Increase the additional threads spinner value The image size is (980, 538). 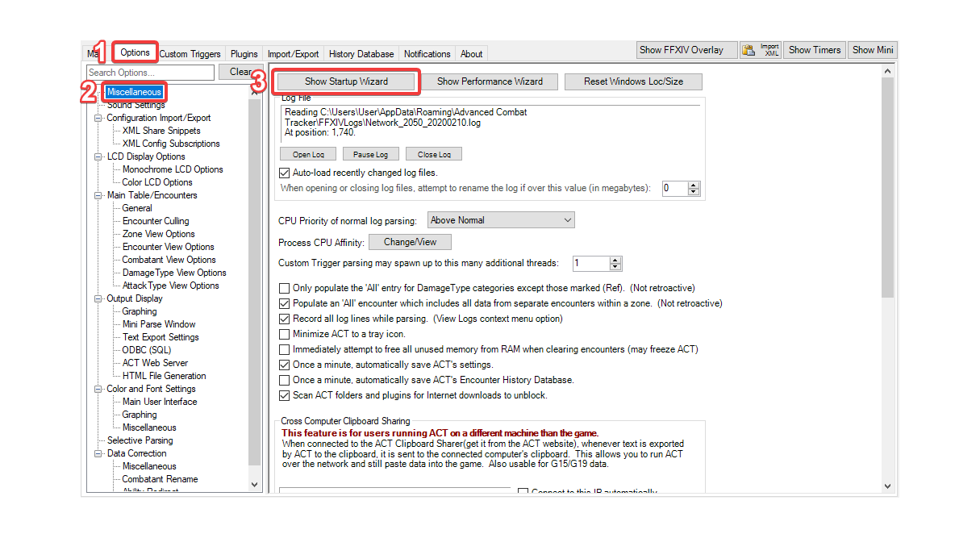point(613,260)
